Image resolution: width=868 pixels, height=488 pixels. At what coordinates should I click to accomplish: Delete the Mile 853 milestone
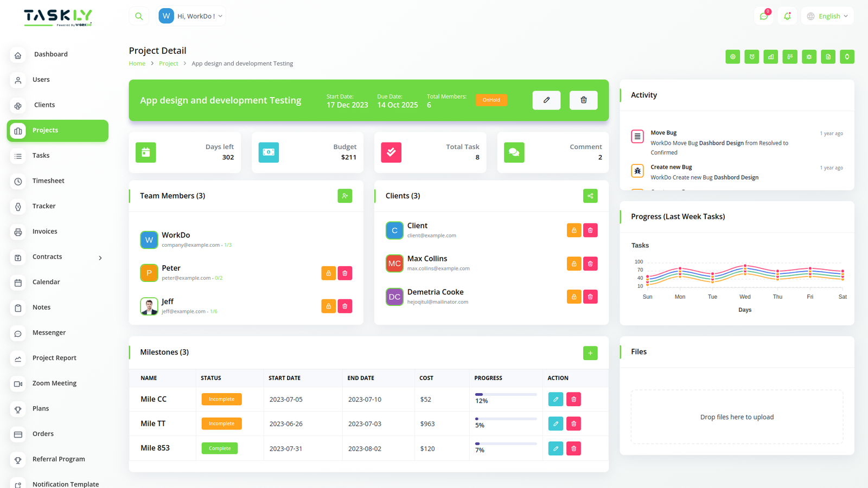click(573, 448)
